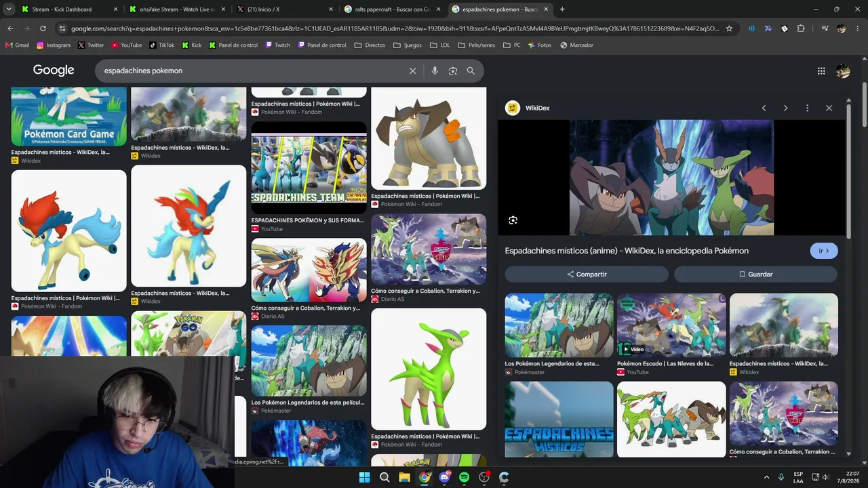This screenshot has width=868, height=488.
Task: Open the tab search dropdown
Action: (x=9, y=9)
